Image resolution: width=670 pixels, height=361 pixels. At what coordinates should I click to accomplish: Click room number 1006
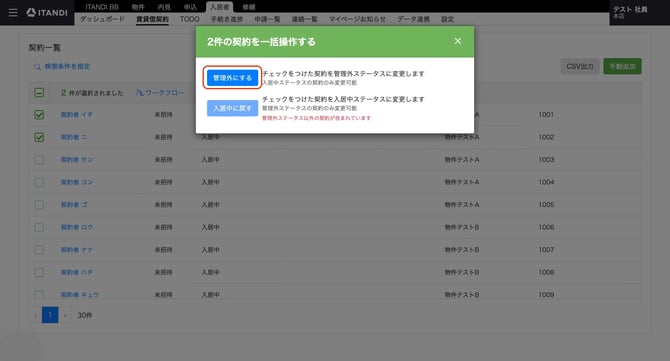[x=546, y=227]
